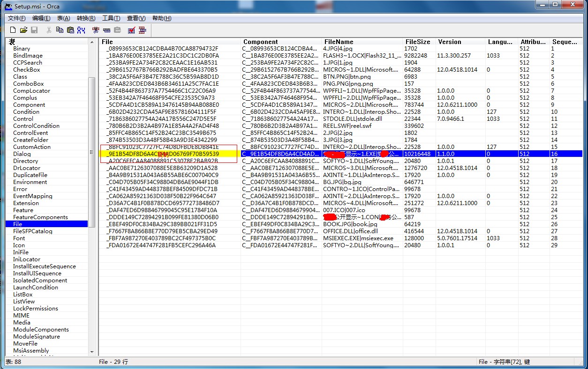The image size is (588, 369).
Task: Click the Validate checkmark toolbar icon
Action: pyautogui.click(x=132, y=30)
